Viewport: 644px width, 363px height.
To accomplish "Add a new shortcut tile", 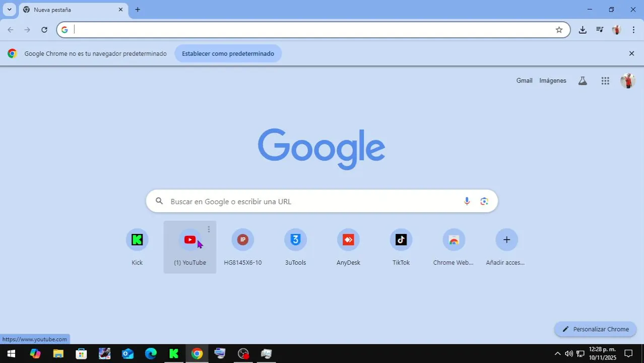I will click(506, 247).
